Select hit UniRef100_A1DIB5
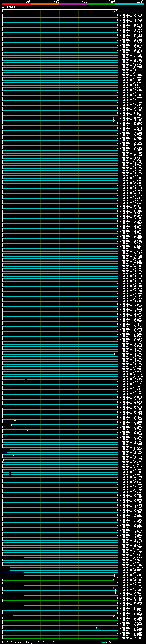Screen dimensions: 146x644 [131, 223]
